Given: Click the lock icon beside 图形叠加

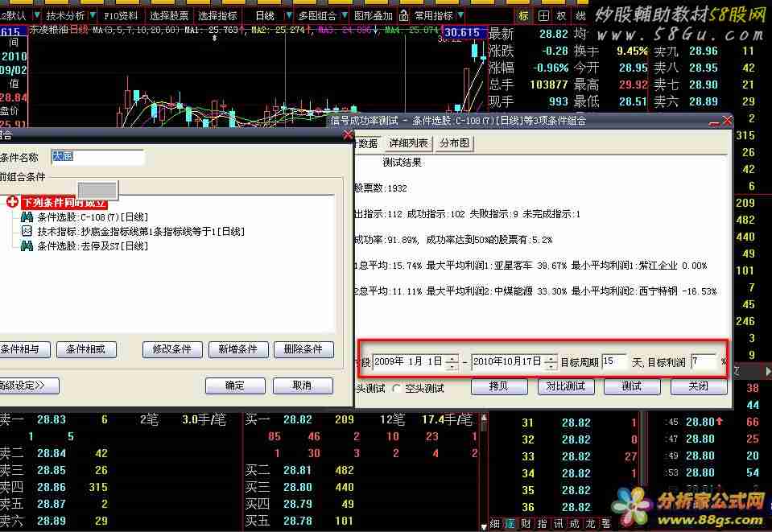Looking at the screenshot, I should 404,16.
